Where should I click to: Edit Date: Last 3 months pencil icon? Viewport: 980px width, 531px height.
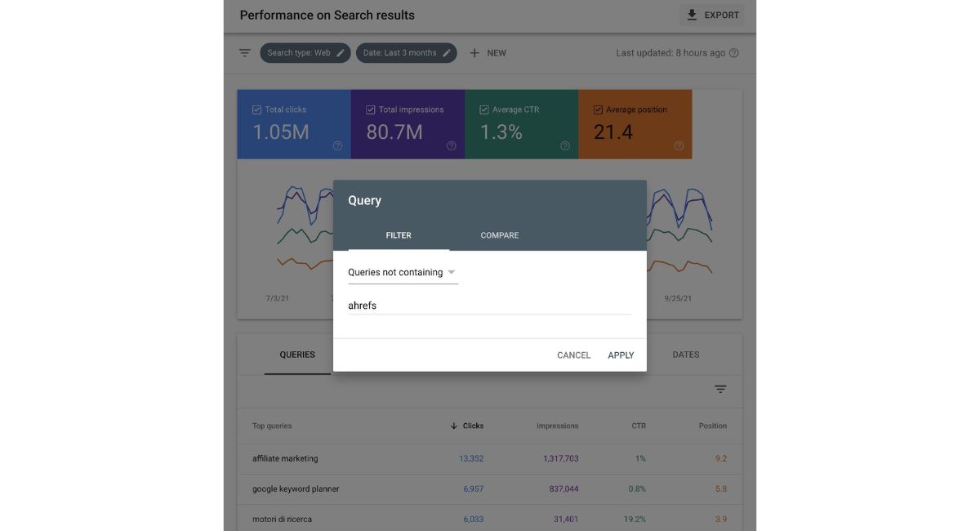pos(447,53)
